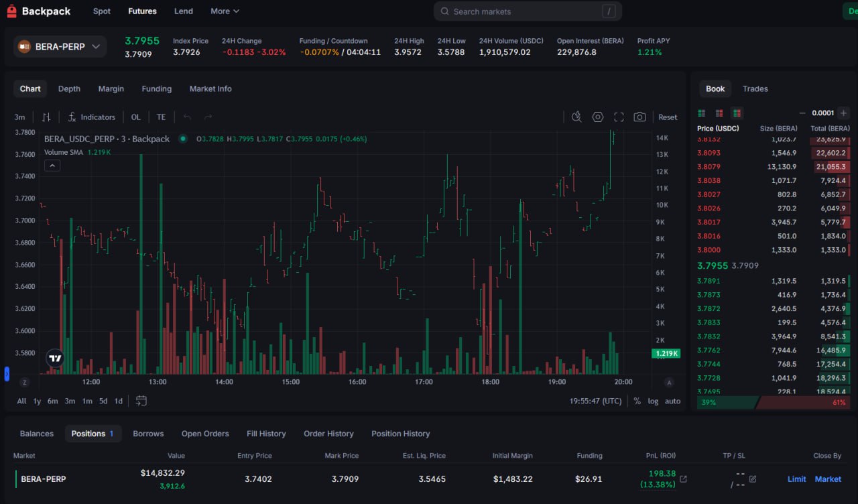Open the Indicators fx menu
Image resolution: width=858 pixels, height=504 pixels.
[x=91, y=117]
